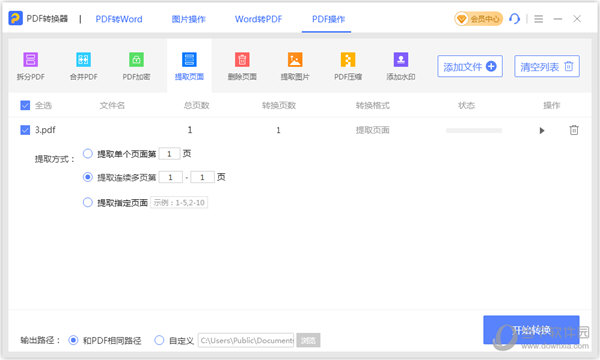Select 和PDF相同路径 output path option
Viewport: 600px width, 360px height.
coord(73,340)
